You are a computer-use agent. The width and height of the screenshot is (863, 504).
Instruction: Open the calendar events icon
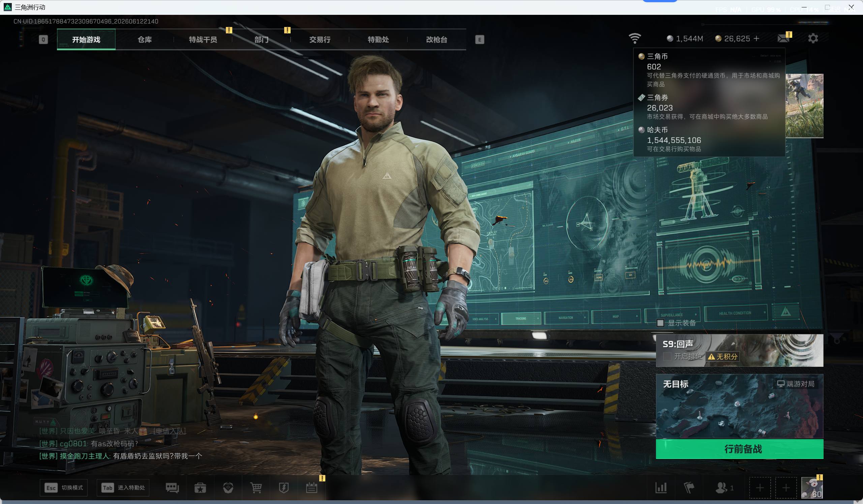click(x=311, y=487)
